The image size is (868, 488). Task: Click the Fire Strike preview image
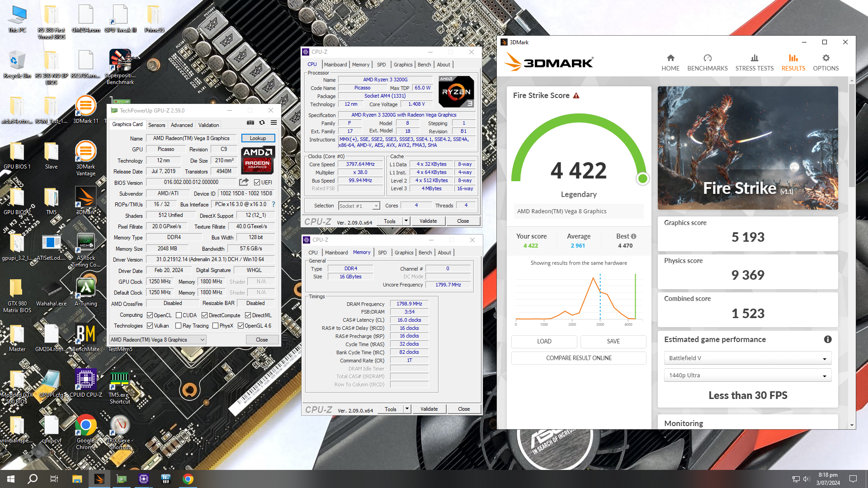748,148
